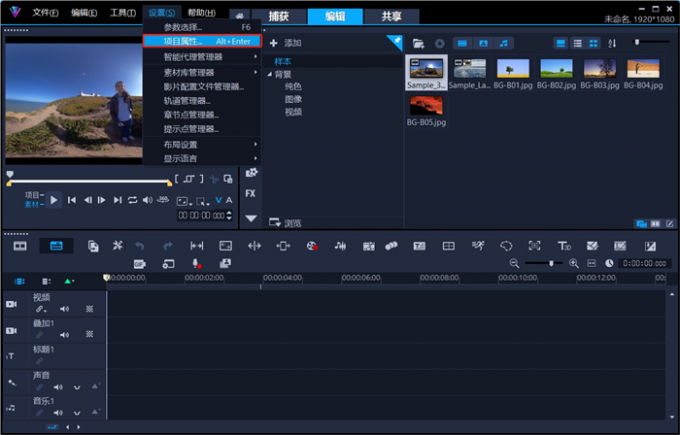Expand 素材库管理器 submenu
The width and height of the screenshot is (680, 435).
pos(202,72)
